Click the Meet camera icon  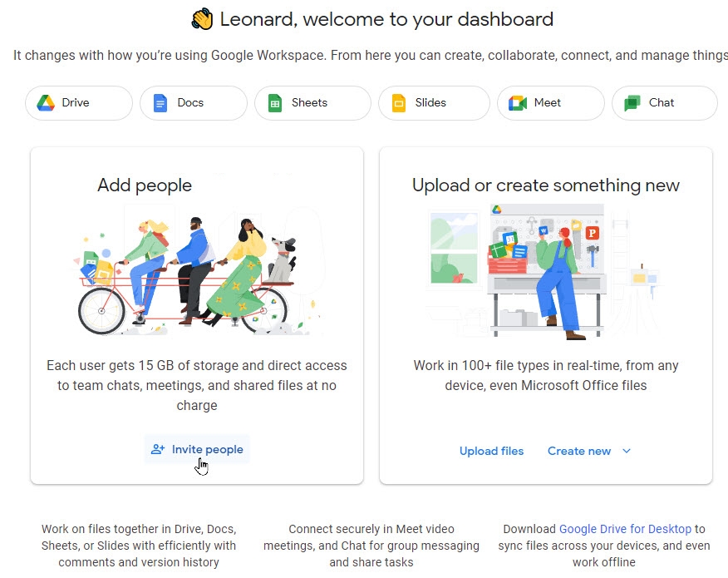[518, 102]
